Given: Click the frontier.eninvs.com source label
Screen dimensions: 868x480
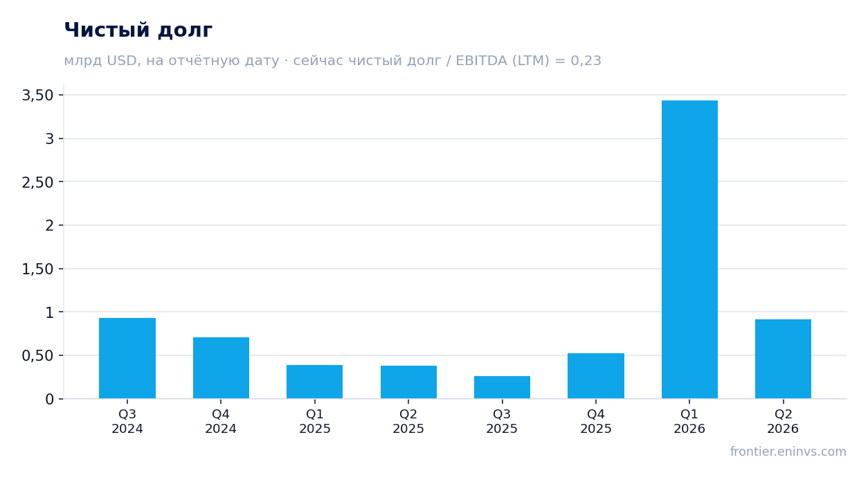Looking at the screenshot, I should 788,452.
